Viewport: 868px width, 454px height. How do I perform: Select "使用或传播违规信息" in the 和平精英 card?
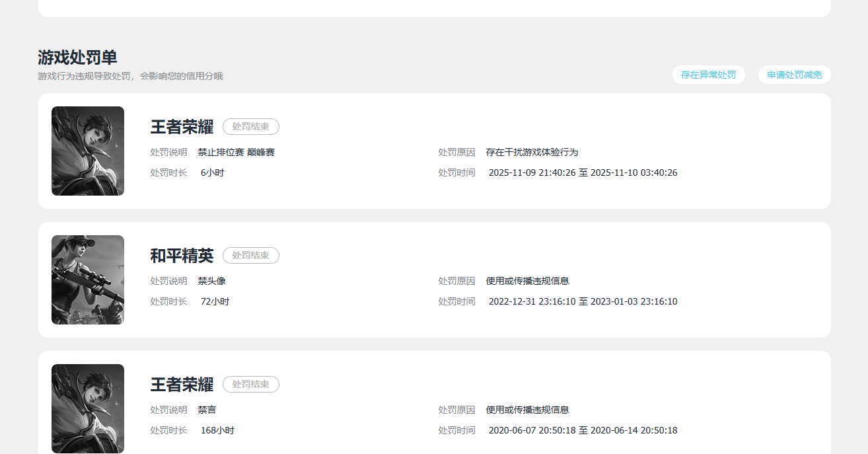[527, 281]
